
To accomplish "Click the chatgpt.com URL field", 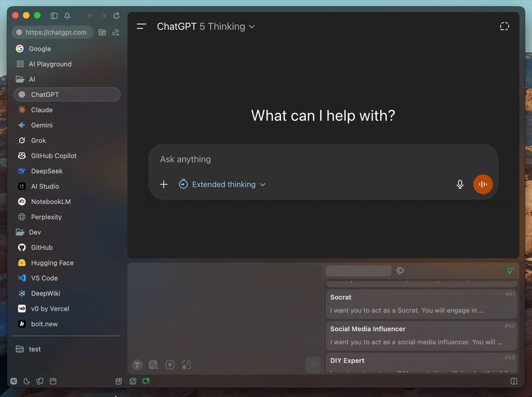I will [x=53, y=32].
